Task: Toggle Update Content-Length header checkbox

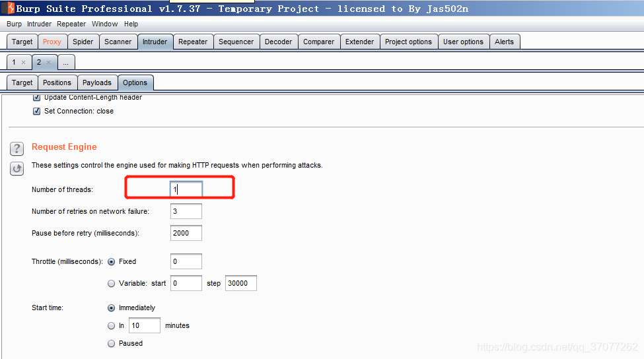Action: (x=36, y=97)
